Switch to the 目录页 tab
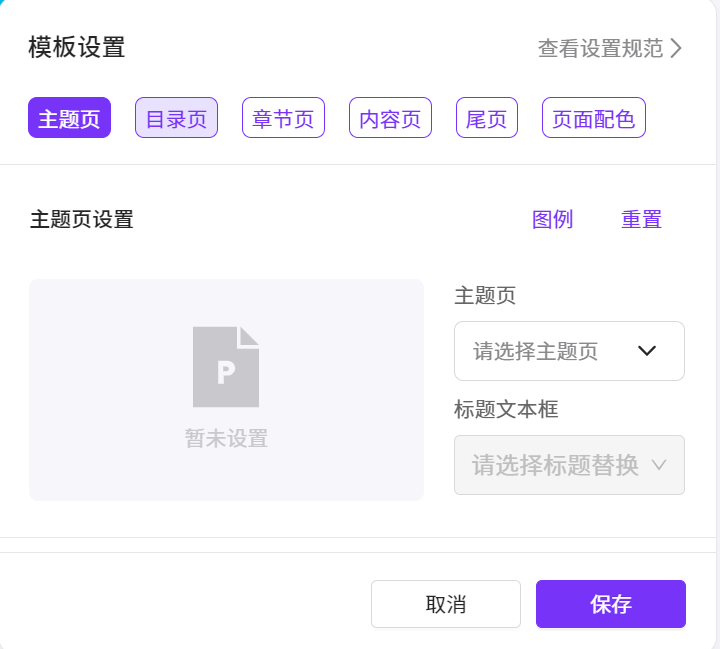The height and width of the screenshot is (649, 720). [176, 118]
